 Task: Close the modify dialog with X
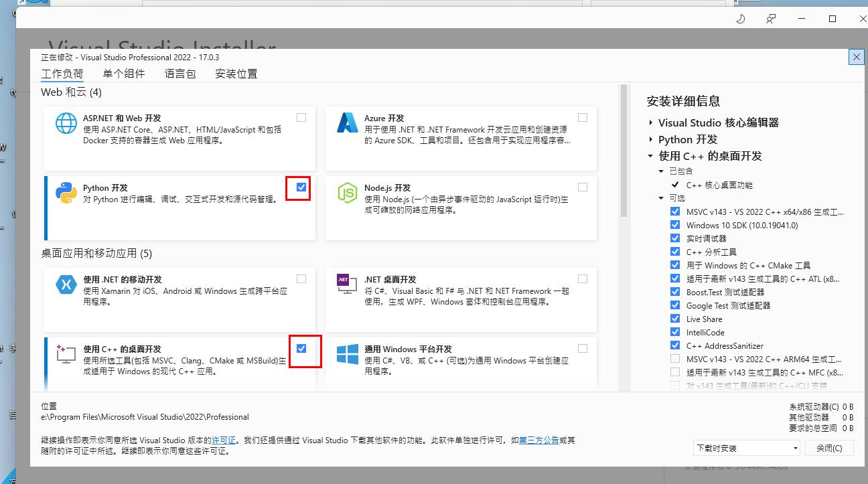point(856,57)
